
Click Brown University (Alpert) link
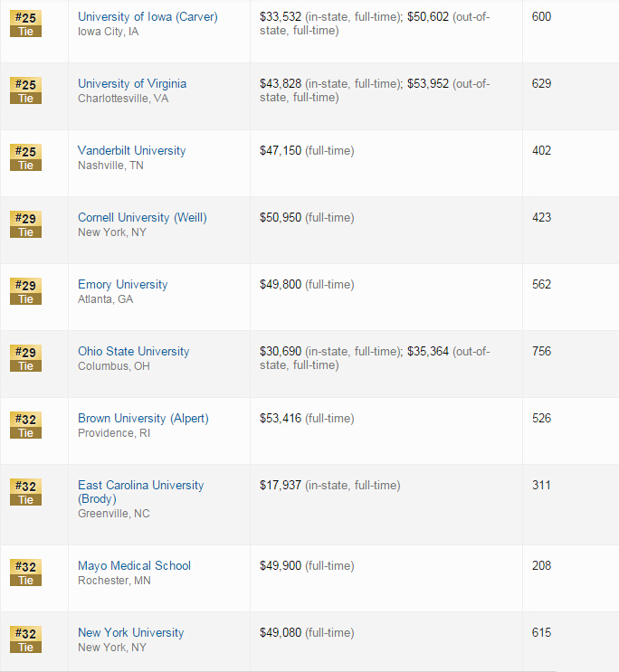click(143, 418)
